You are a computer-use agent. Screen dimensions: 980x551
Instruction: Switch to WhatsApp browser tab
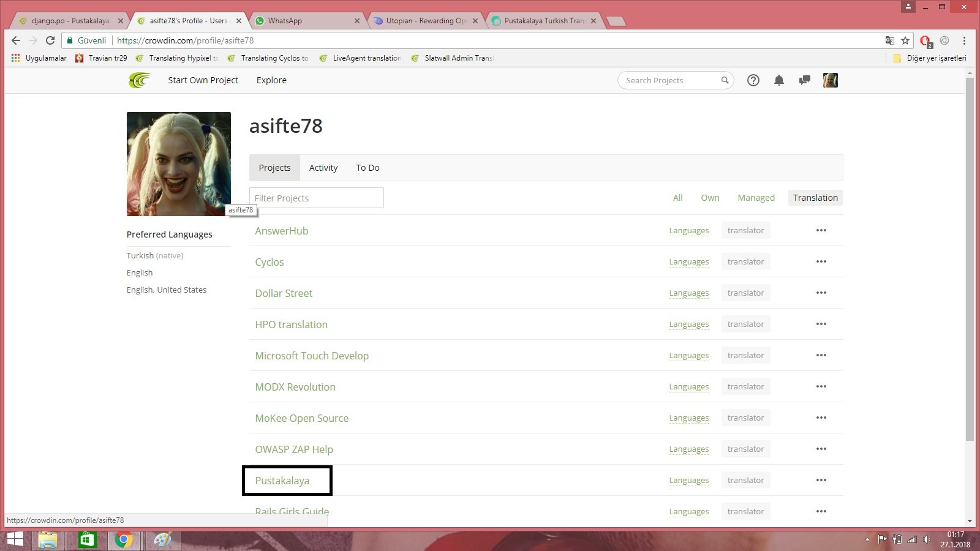(x=306, y=21)
